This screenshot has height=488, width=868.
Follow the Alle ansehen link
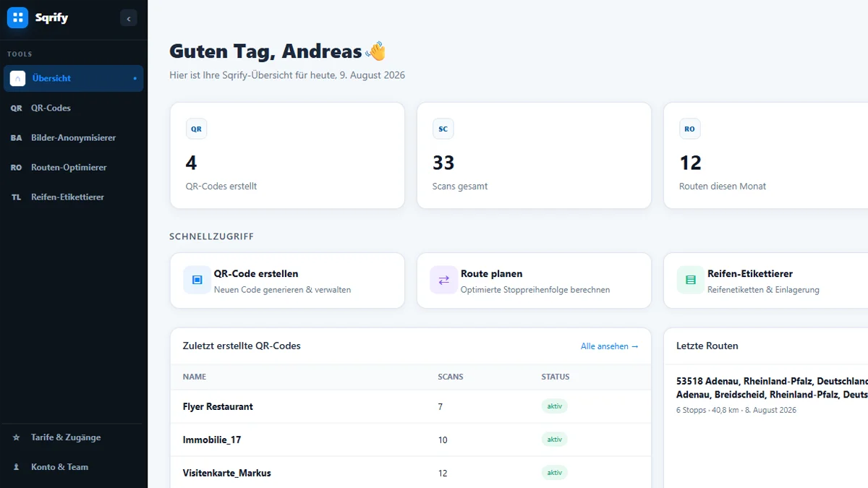tap(610, 346)
